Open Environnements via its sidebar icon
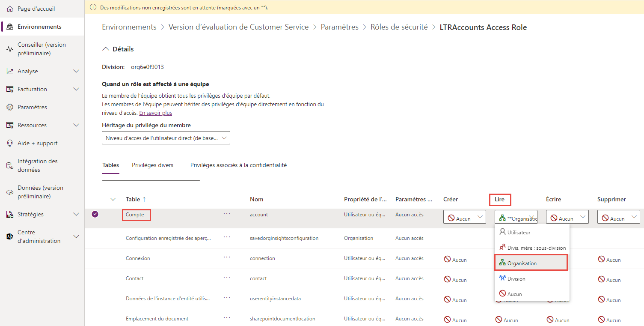Screen dimensions: 644x326 [10, 27]
